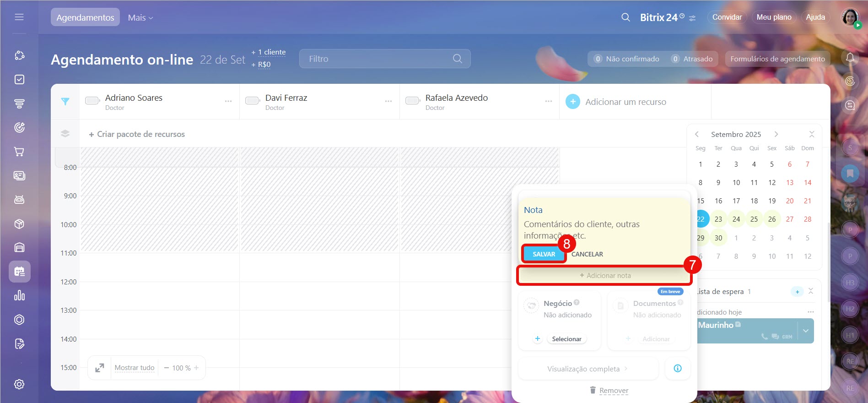Open settings gear in left sidebar

pos(19,384)
